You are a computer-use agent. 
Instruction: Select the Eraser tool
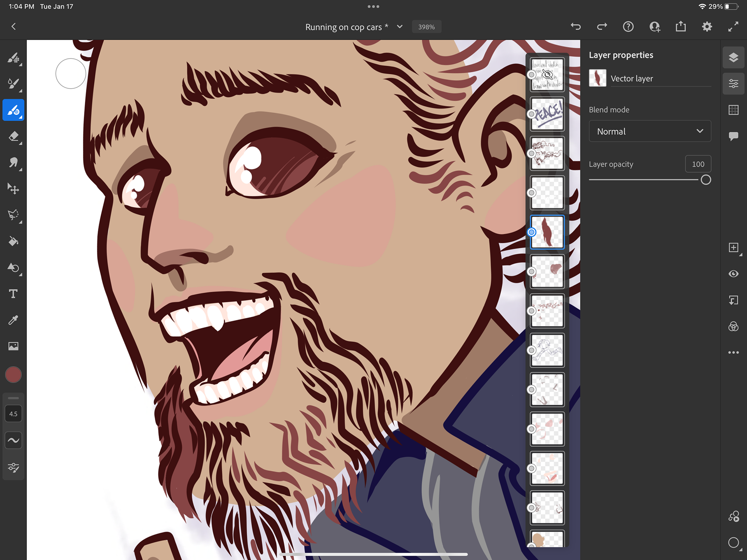14,136
